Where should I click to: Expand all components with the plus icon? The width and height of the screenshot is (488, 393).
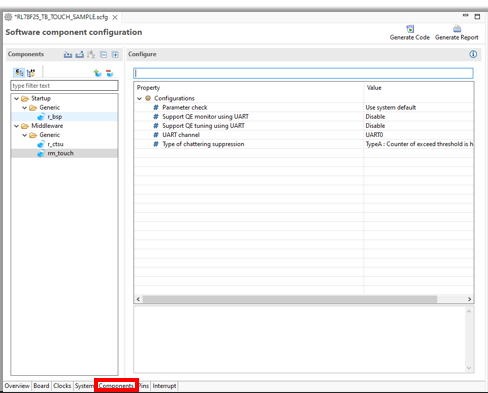point(115,54)
